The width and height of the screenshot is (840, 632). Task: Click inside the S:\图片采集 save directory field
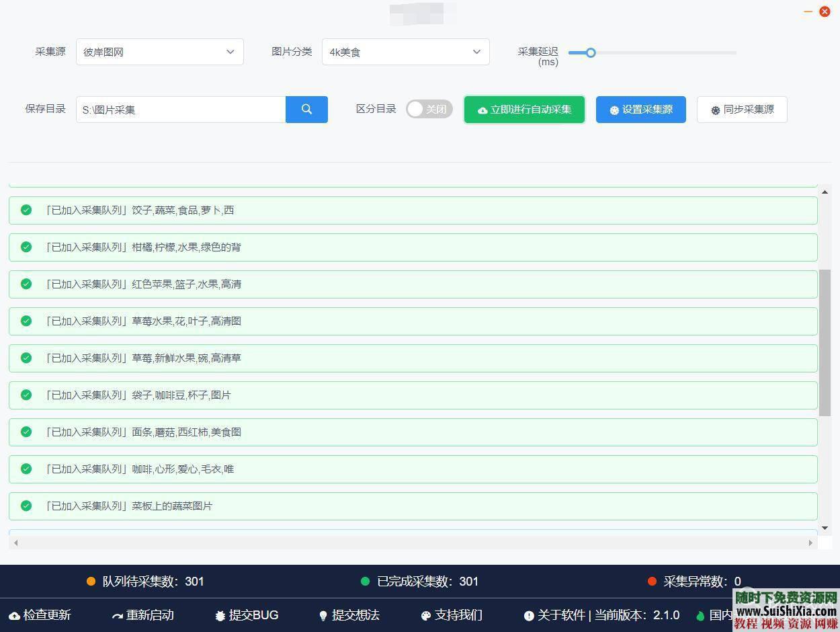pos(180,109)
